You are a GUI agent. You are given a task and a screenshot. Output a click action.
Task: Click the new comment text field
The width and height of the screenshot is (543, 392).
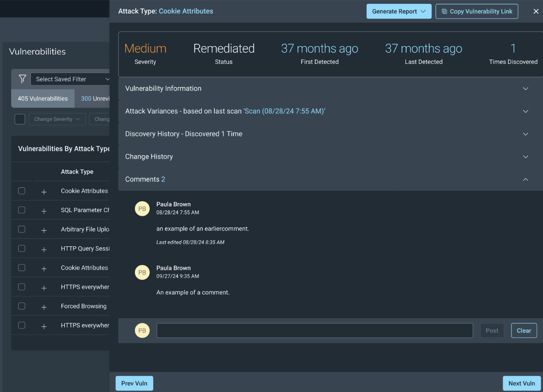tap(314, 331)
